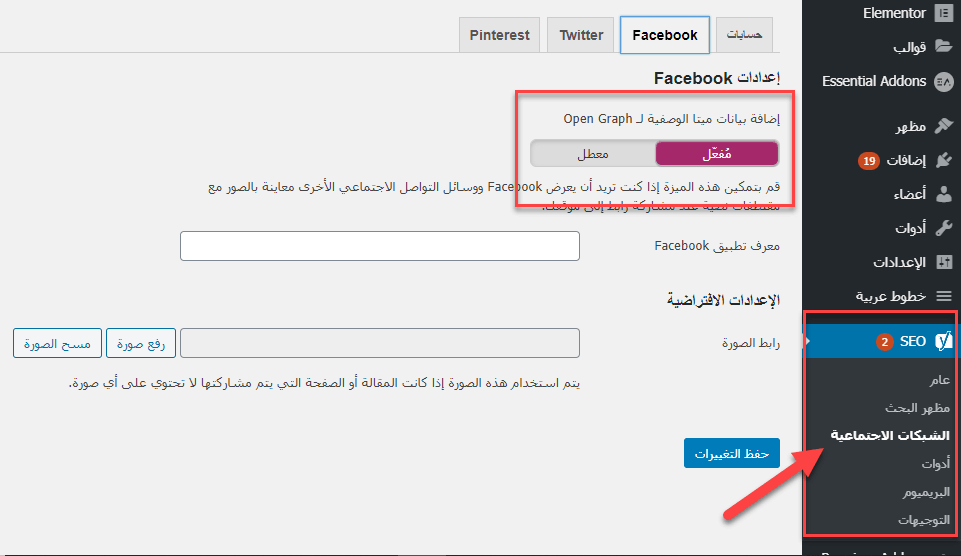The height and width of the screenshot is (556, 961).
Task: Click the قوالب folder icon
Action: (x=943, y=47)
